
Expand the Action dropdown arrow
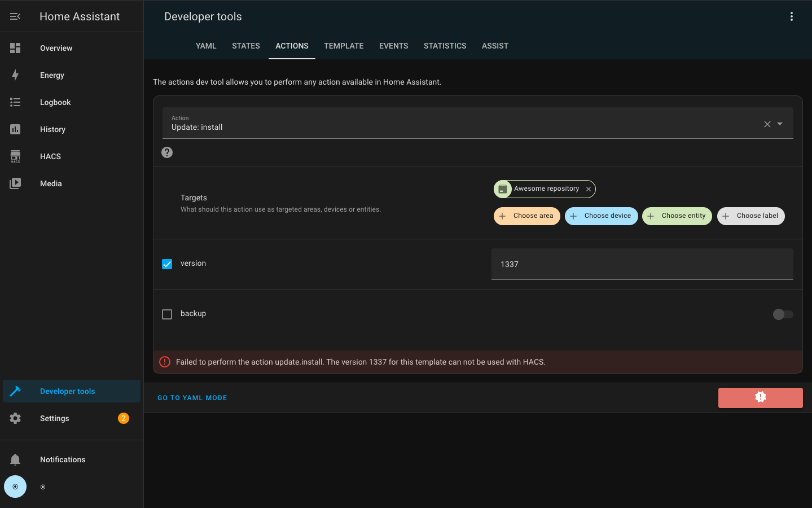tap(780, 124)
